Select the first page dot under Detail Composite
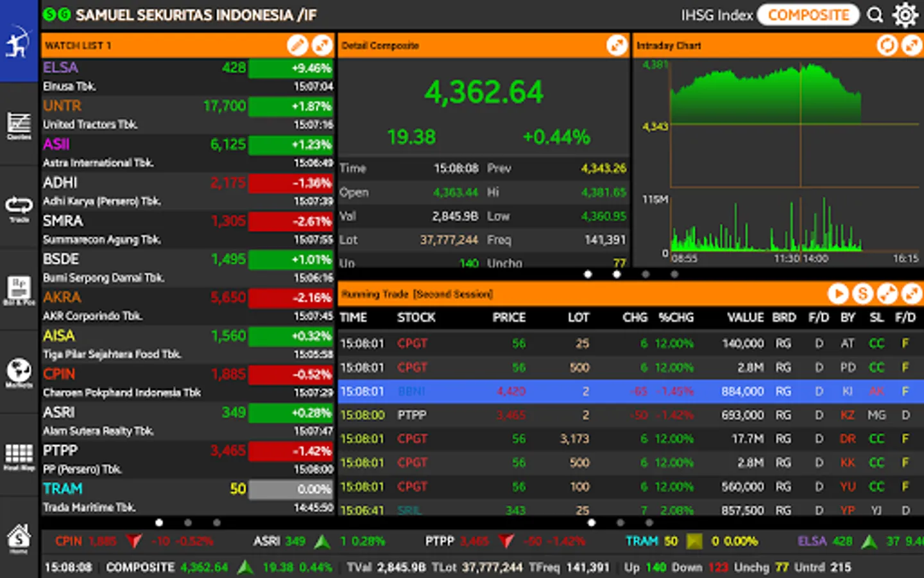Image resolution: width=924 pixels, height=578 pixels. pyautogui.click(x=588, y=274)
